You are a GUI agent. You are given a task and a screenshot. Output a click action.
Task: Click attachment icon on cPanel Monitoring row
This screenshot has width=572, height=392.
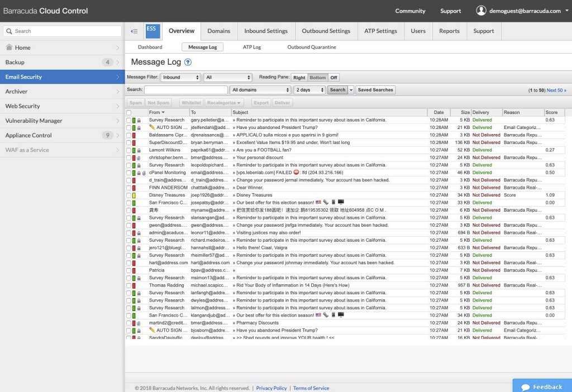coord(144,173)
